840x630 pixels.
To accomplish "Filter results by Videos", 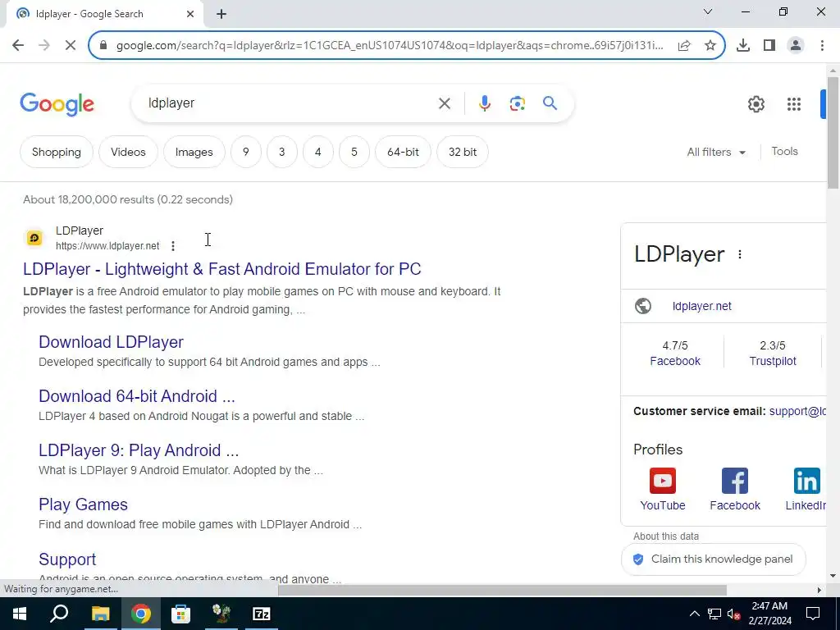I will tap(128, 152).
